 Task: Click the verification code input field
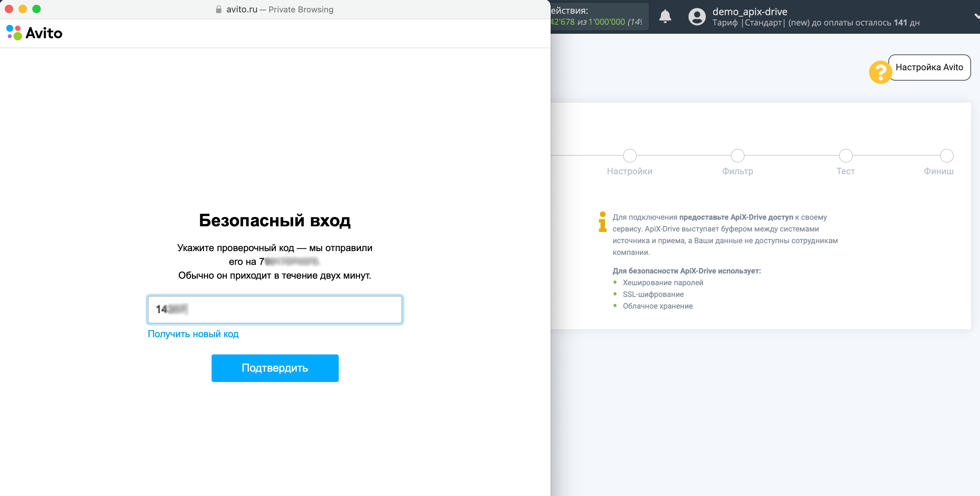pyautogui.click(x=275, y=309)
